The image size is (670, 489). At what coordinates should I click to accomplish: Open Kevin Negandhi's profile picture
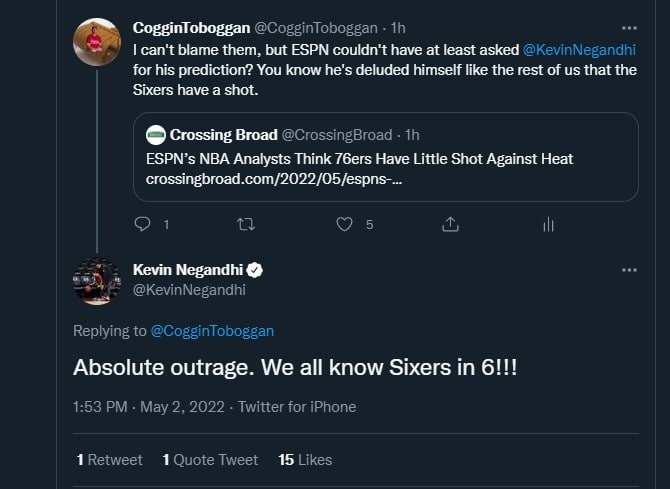tap(97, 281)
